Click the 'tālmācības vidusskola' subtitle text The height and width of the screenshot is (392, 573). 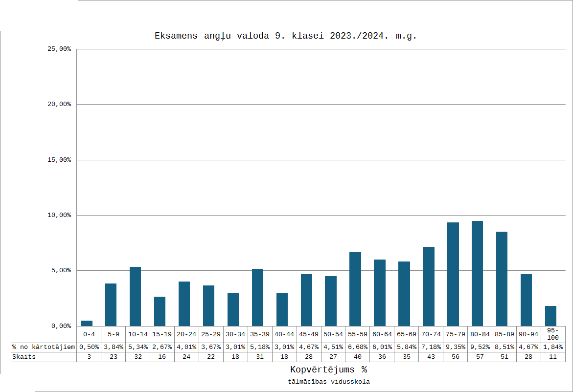(x=328, y=382)
